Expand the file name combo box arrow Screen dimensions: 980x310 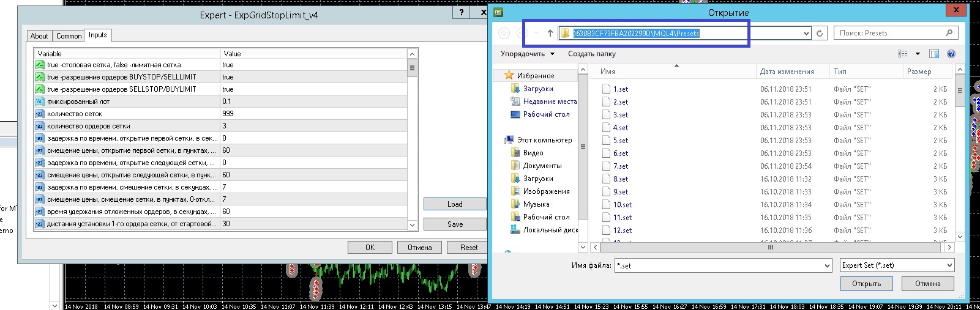[827, 266]
